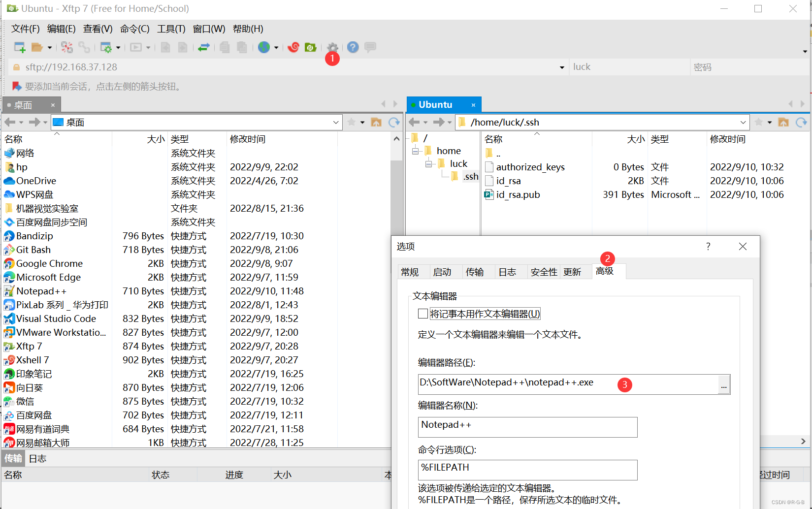This screenshot has width=812, height=509.
Task: Check 将记事本用作文本编辑器 checkbox
Action: coord(422,314)
